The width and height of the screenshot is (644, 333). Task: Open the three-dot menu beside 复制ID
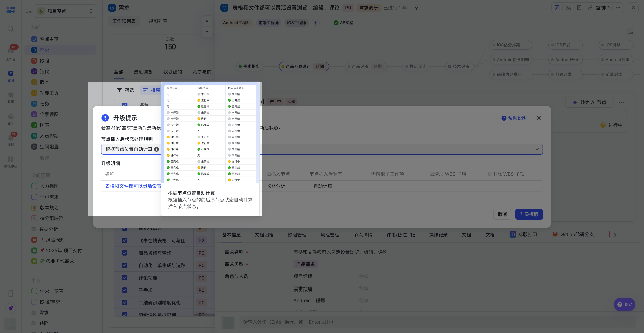point(618,8)
